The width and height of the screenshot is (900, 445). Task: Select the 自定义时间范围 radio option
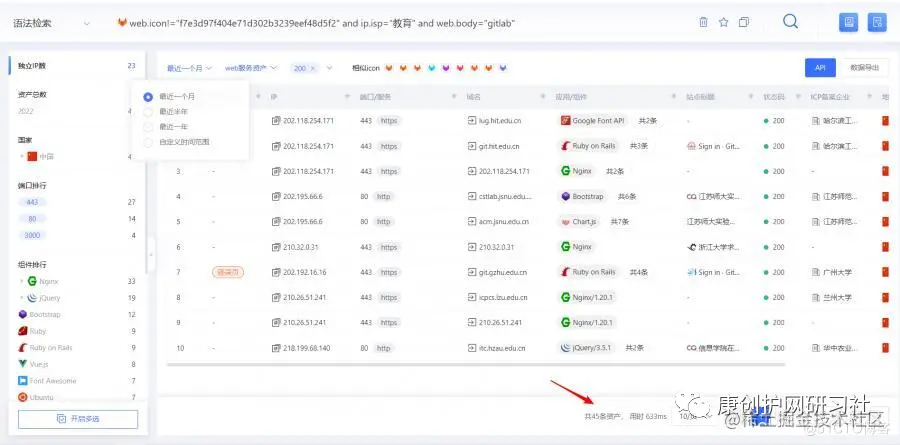(148, 142)
